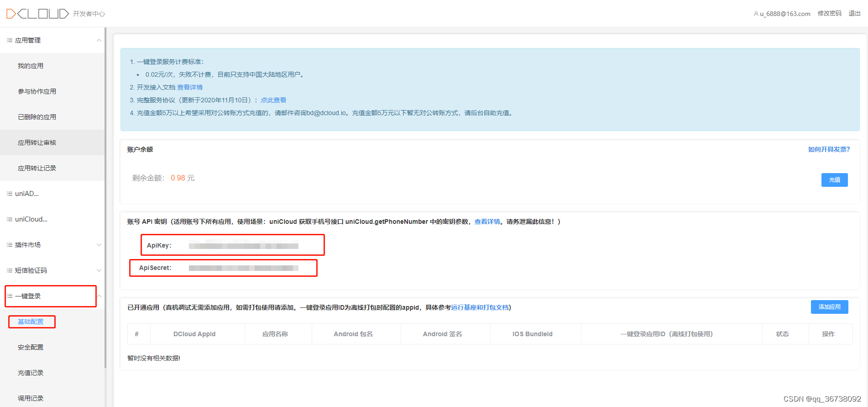
Task: Click 修改密码 in header
Action: [829, 14]
